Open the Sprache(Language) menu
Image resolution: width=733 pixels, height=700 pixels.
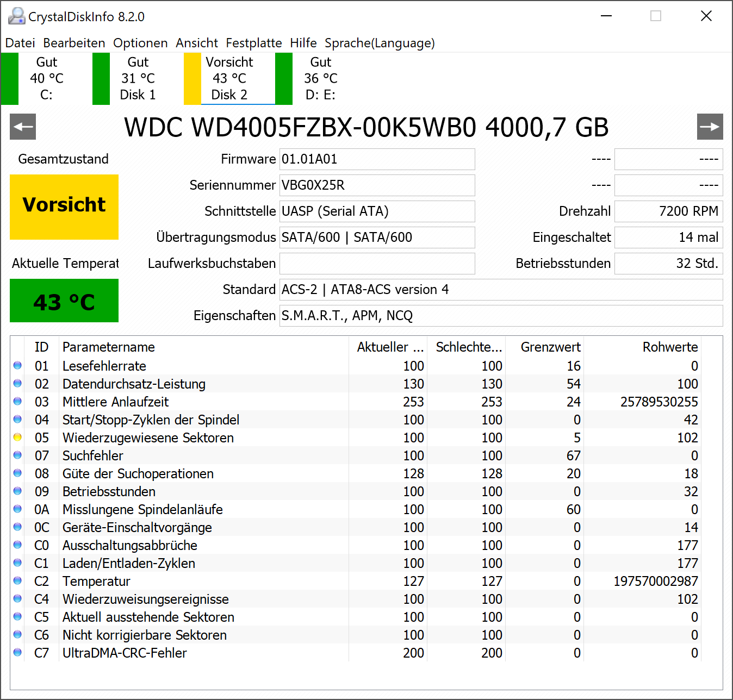380,43
